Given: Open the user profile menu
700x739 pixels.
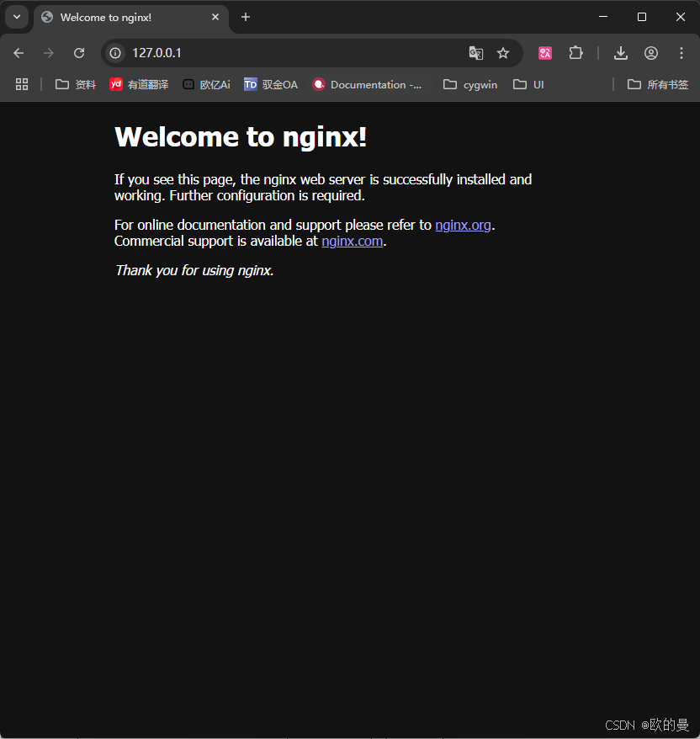Looking at the screenshot, I should [x=651, y=53].
